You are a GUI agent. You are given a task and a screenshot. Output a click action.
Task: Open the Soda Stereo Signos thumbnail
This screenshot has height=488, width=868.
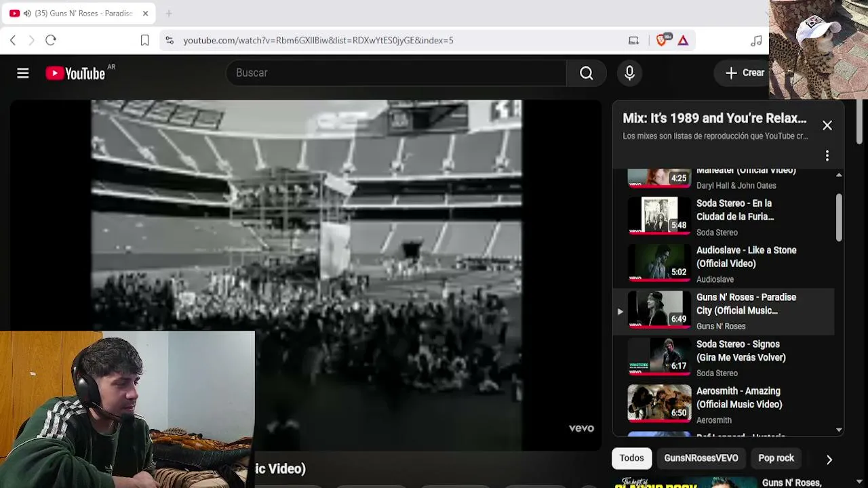659,358
